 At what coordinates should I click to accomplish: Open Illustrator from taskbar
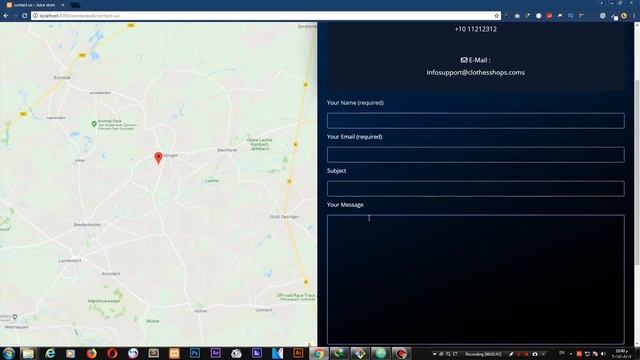[298, 353]
